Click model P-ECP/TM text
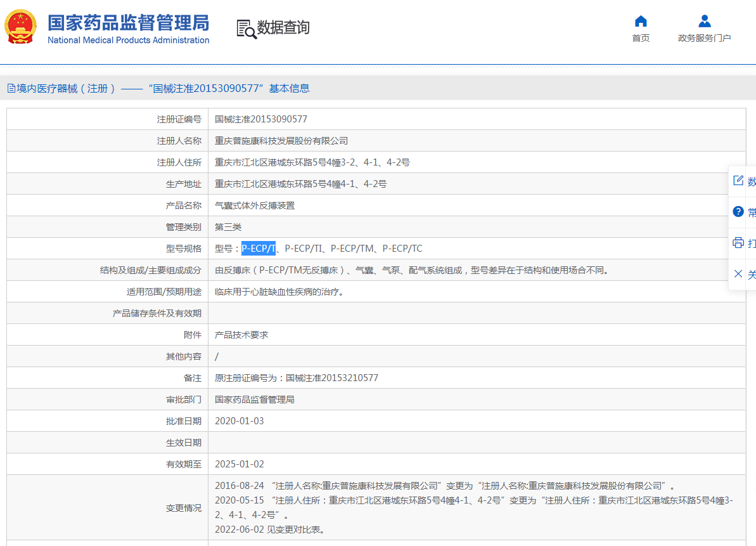The height and width of the screenshot is (546, 756). click(x=352, y=249)
